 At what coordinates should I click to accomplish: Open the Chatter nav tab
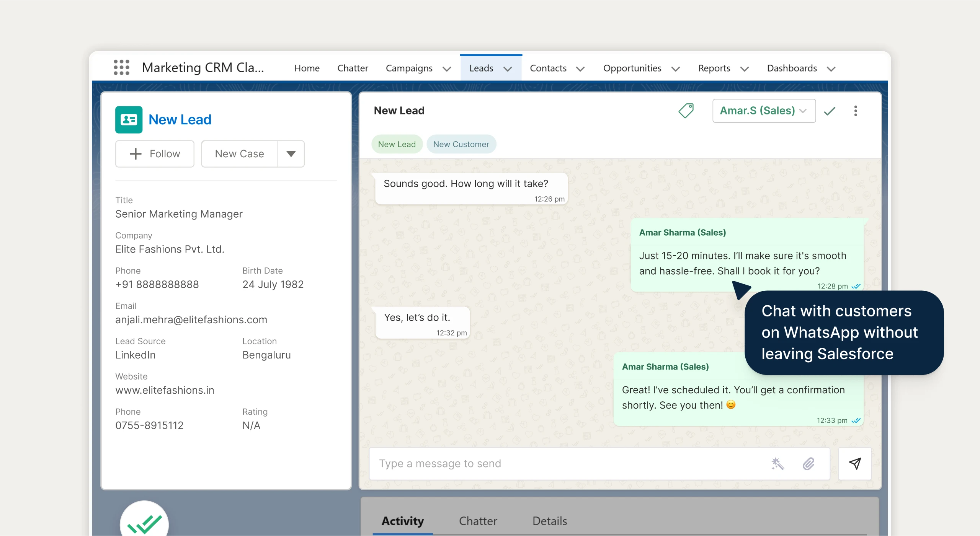coord(353,68)
